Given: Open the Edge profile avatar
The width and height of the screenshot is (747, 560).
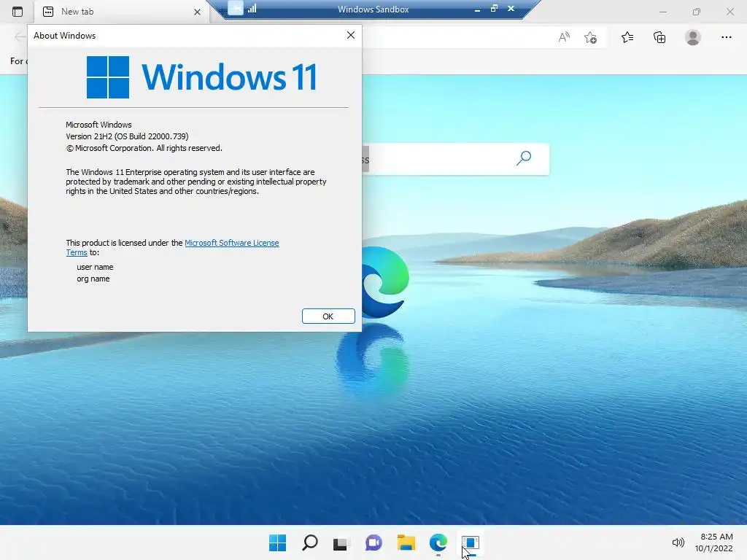Looking at the screenshot, I should 693,37.
